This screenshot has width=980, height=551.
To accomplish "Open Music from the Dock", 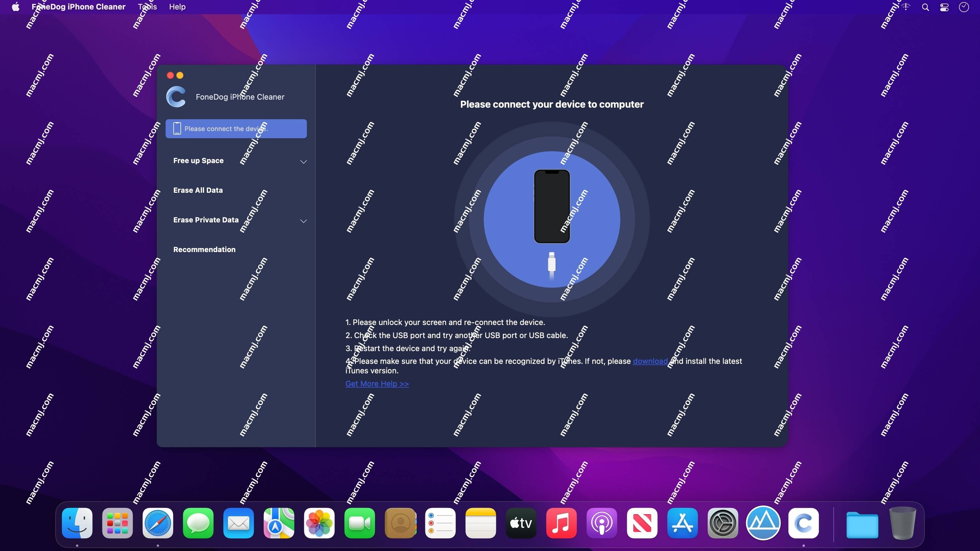I will point(561,523).
